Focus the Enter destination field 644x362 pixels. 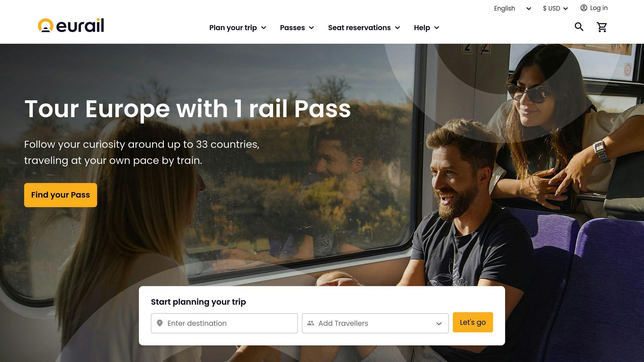click(x=224, y=323)
